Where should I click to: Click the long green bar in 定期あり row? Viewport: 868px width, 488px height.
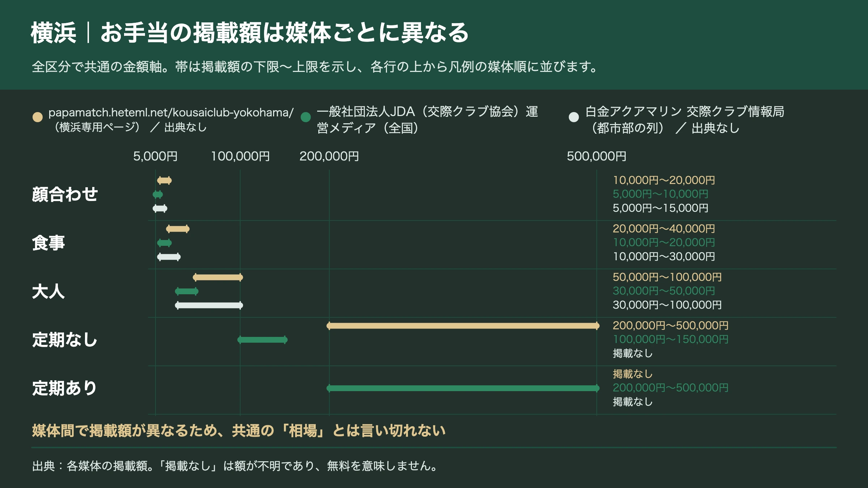click(463, 388)
